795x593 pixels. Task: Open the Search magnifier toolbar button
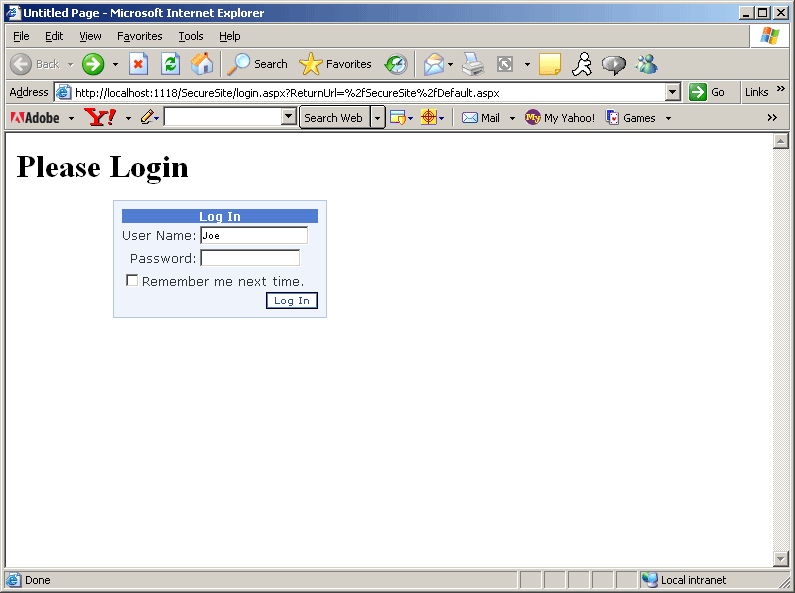tap(257, 64)
